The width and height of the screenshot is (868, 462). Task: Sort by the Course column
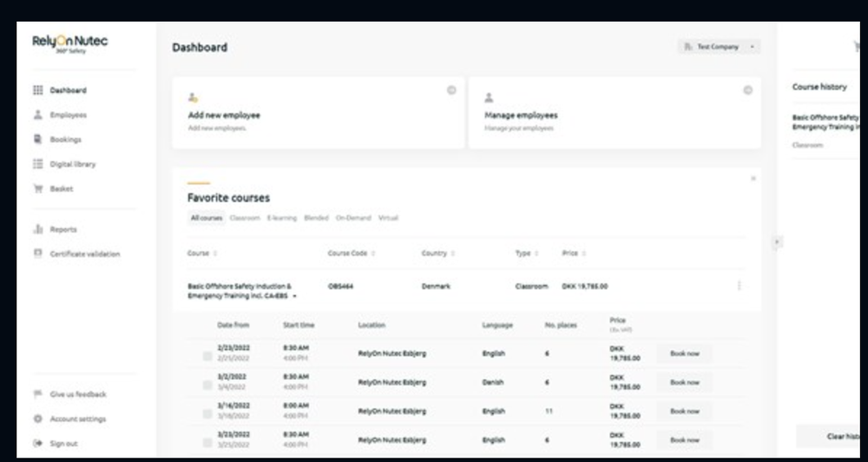pos(202,254)
